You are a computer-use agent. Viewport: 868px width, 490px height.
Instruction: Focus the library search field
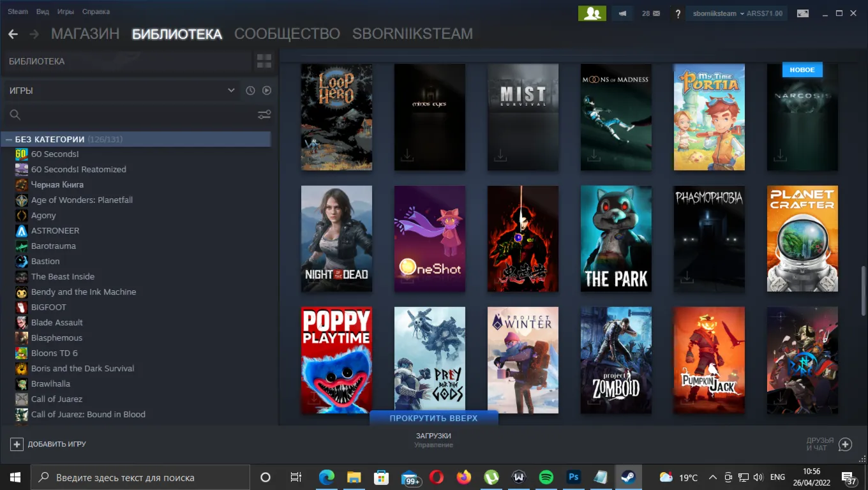(x=131, y=115)
